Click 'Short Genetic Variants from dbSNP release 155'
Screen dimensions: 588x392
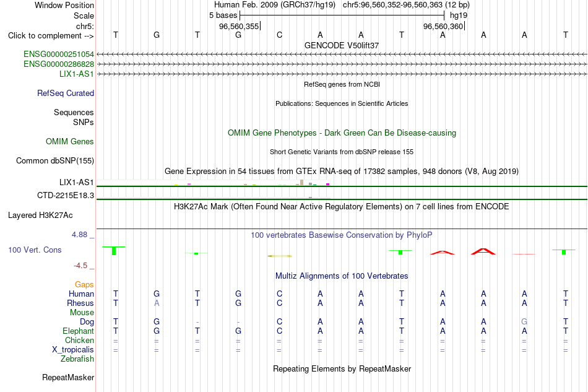tap(342, 152)
